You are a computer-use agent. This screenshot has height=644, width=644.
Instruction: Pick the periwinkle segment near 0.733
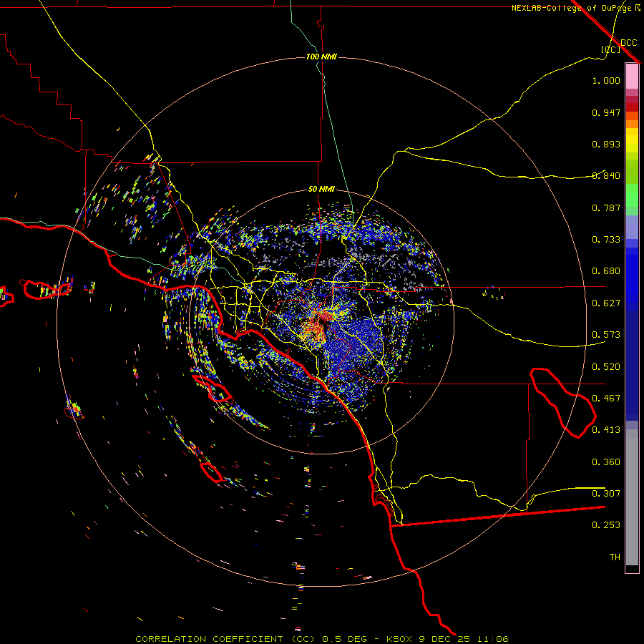[632, 228]
